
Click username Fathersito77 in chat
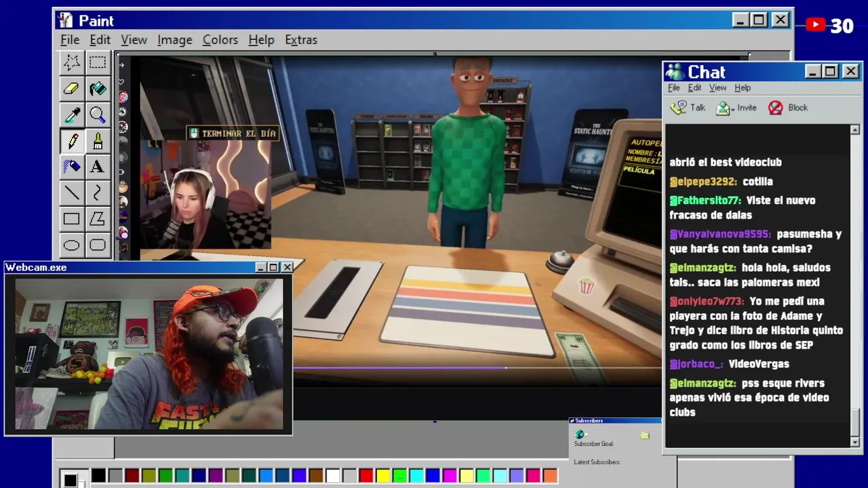tap(705, 201)
